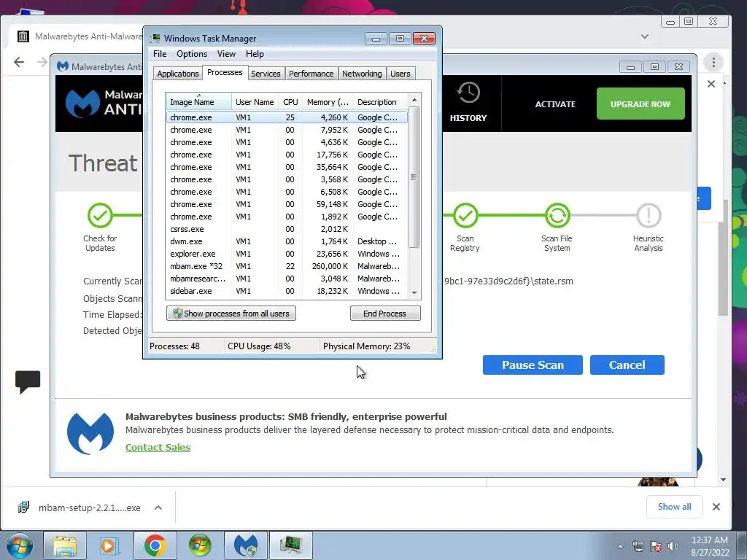Screen dimensions: 747x560
Task: Open Windows Start button
Action: coord(20,545)
